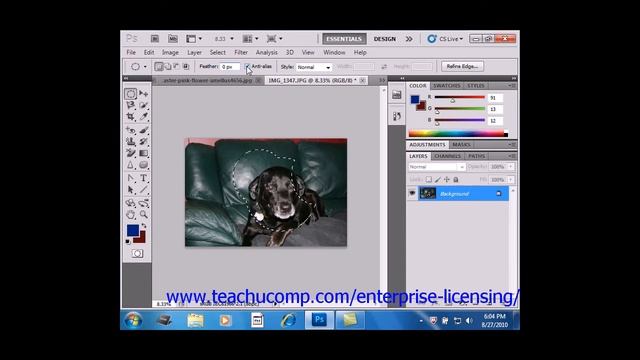
Task: Select the Gradient tool
Action: (143, 153)
